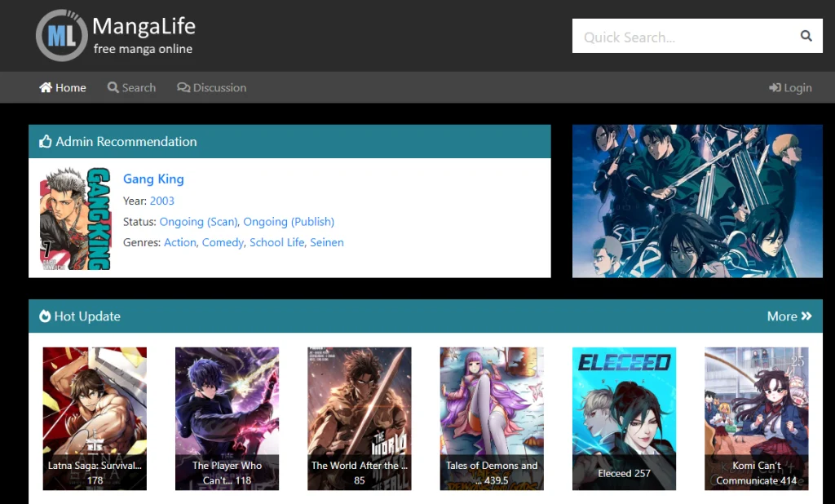Select the Ongoing (Publish) status link
The height and width of the screenshot is (504, 835).
point(289,222)
